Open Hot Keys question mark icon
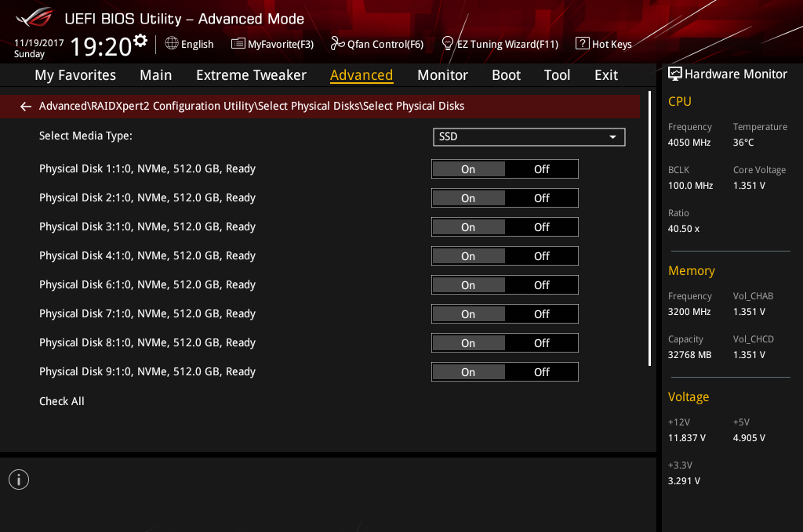 click(583, 43)
